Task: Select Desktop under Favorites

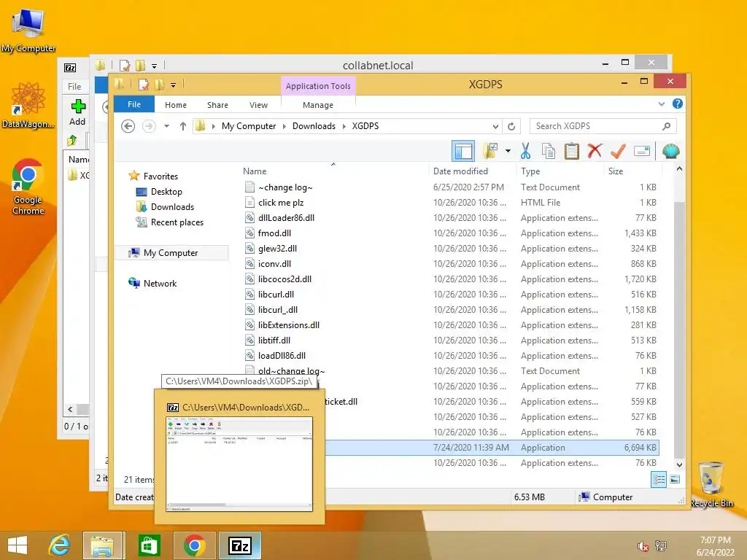Action: click(166, 192)
